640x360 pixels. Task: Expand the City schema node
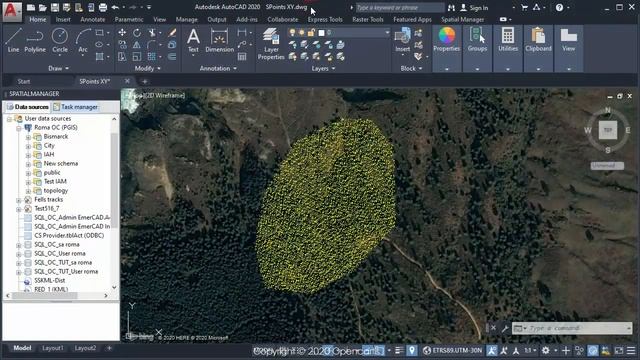[28, 146]
